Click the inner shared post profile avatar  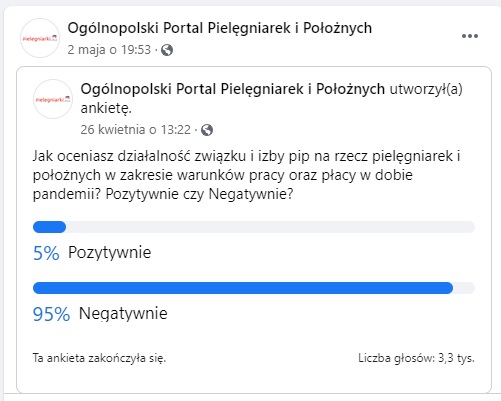point(53,99)
